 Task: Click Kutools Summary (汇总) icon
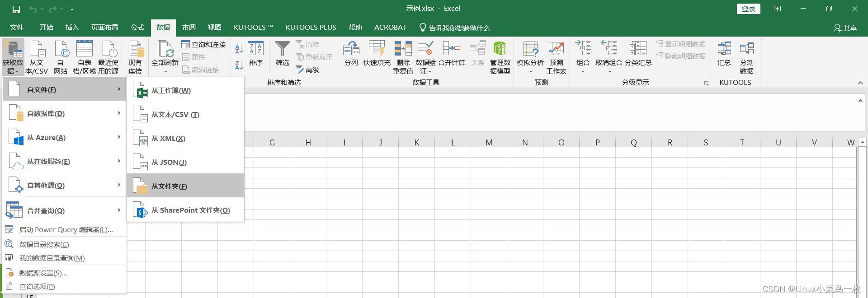coord(724,54)
